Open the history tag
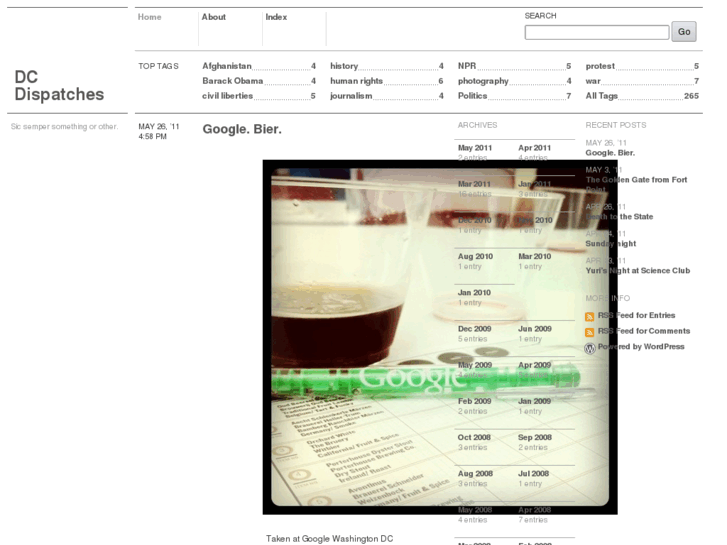Screen dimensions: 727x545 pyautogui.click(x=344, y=66)
